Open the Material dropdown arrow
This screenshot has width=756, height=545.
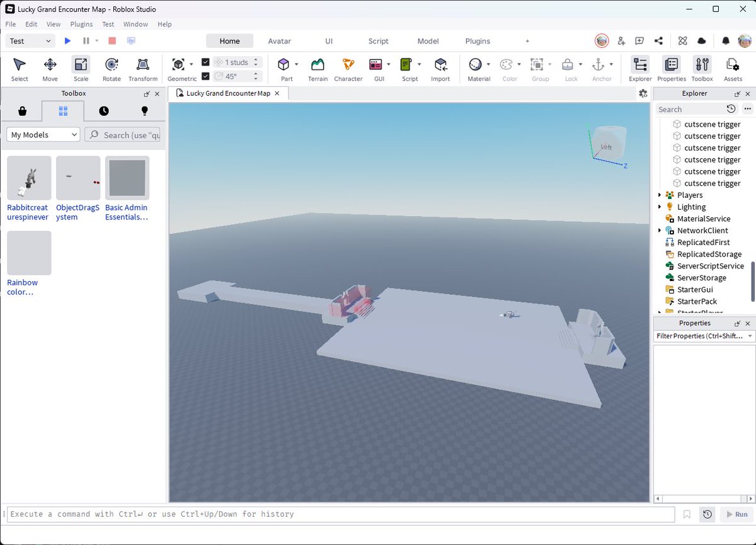[488, 64]
